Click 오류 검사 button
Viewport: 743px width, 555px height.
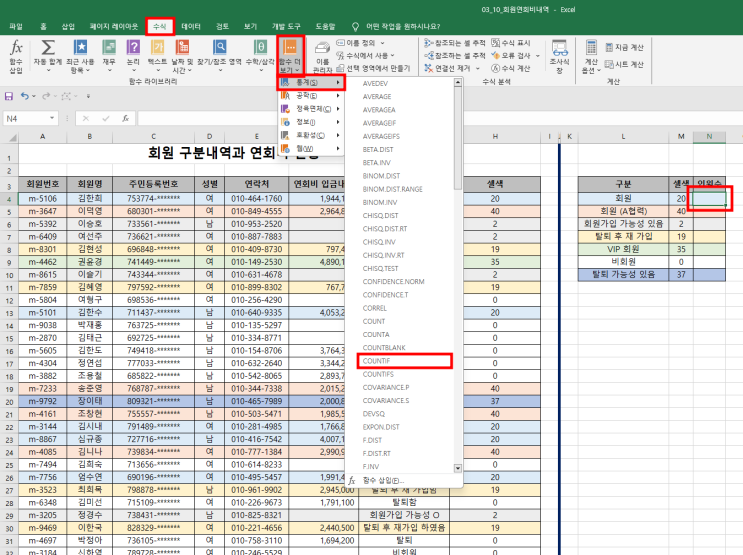pyautogui.click(x=511, y=55)
